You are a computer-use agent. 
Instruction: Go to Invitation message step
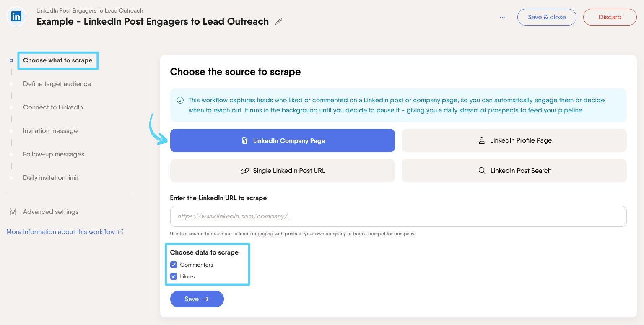point(50,131)
